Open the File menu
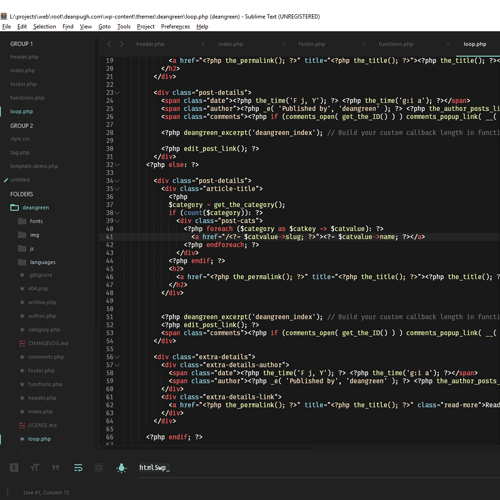This screenshot has height=500, width=500. pos(7,27)
